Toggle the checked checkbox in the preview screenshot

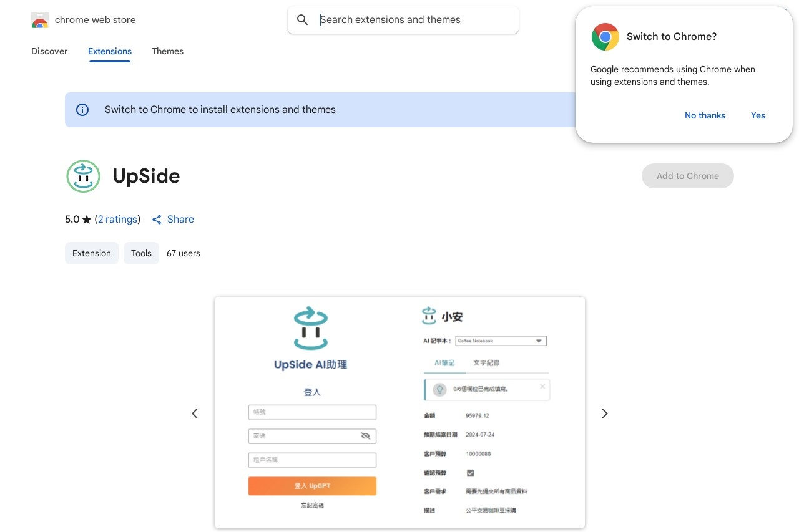pos(471,473)
